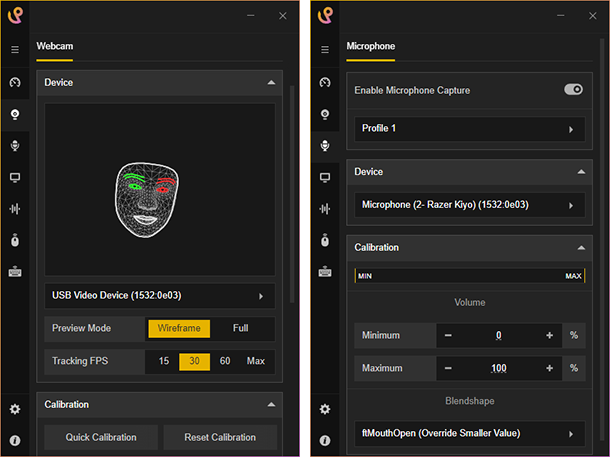The image size is (610, 457).
Task: Open the audio waveform icon in the Microphone window sidebar
Action: (x=324, y=209)
